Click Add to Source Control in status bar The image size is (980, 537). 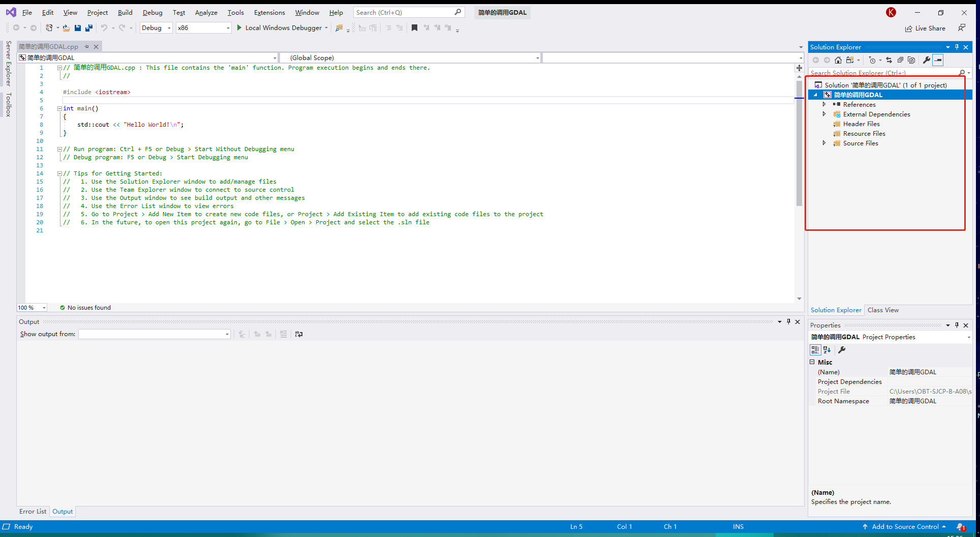point(905,527)
